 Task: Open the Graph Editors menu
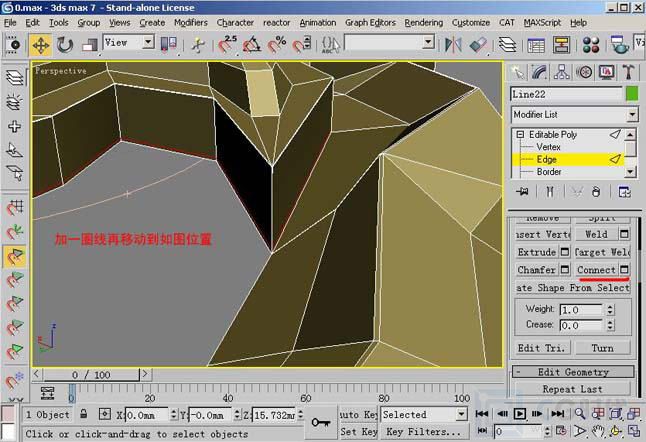(370, 23)
